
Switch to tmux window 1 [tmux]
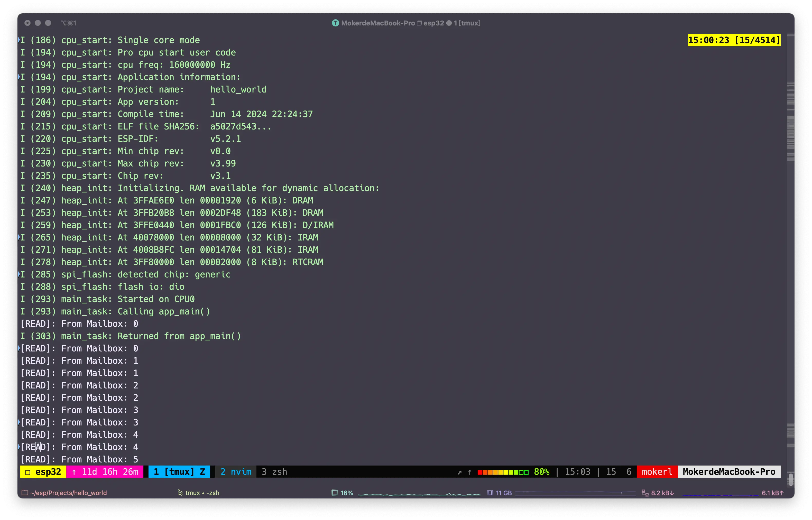(x=179, y=472)
